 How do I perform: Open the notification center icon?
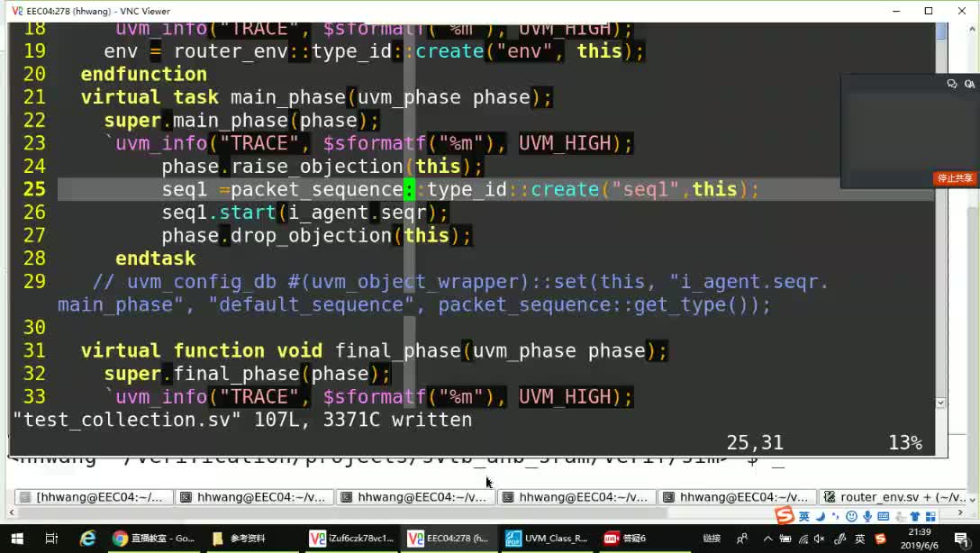pos(963,539)
